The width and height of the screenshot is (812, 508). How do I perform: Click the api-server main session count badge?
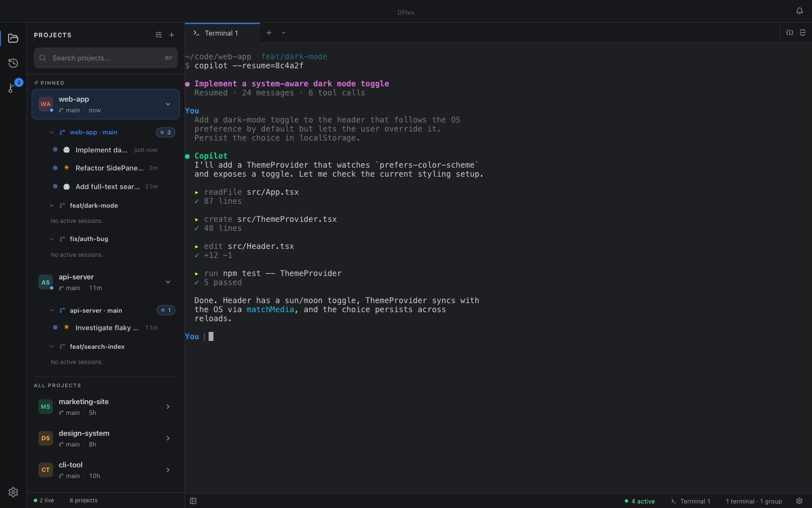coord(166,310)
